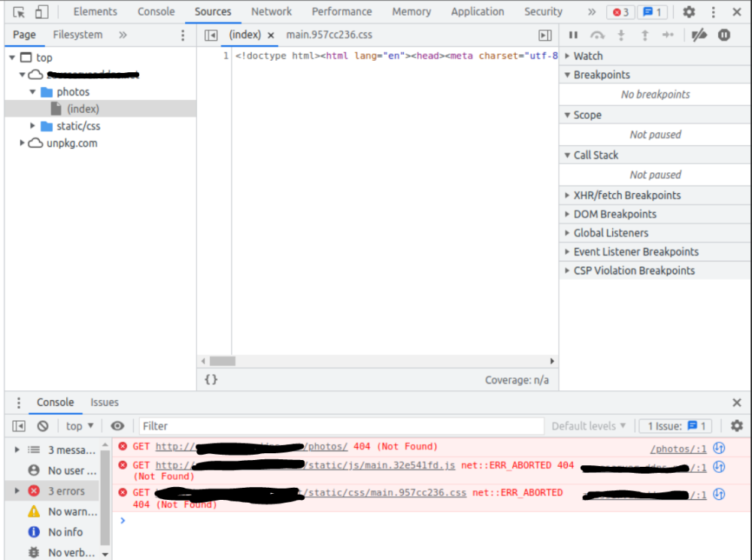Clear console icon

tap(43, 425)
